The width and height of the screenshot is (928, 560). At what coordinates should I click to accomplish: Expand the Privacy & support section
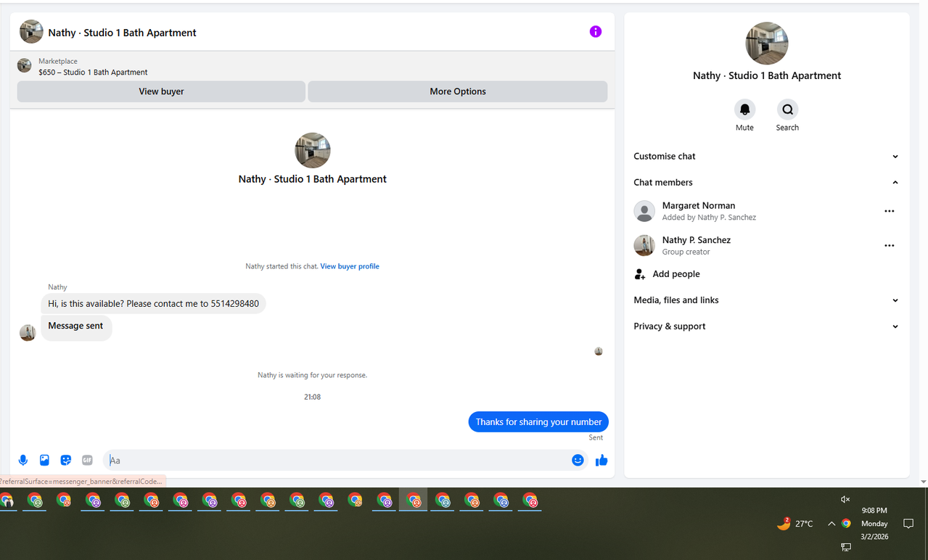[x=767, y=326]
